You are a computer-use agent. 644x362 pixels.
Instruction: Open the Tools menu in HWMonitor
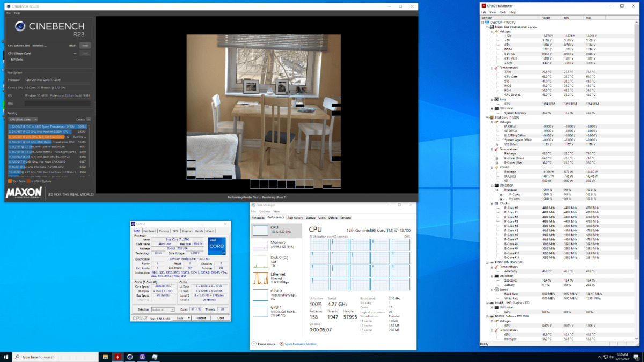pos(502,12)
